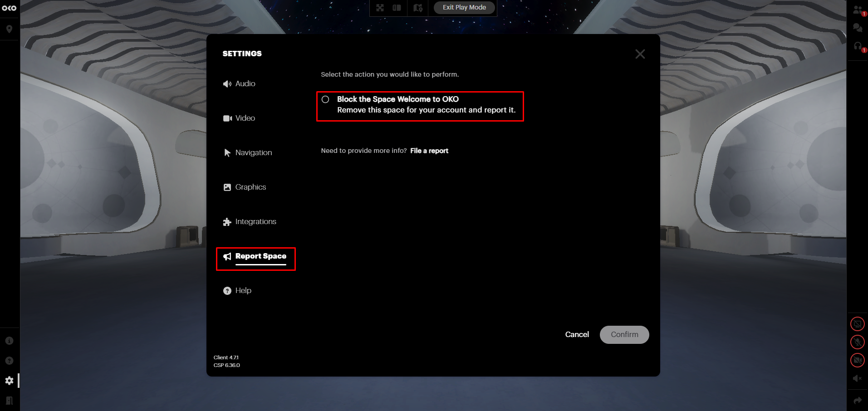868x411 pixels.
Task: Unmute the microphone icon
Action: [857, 342]
